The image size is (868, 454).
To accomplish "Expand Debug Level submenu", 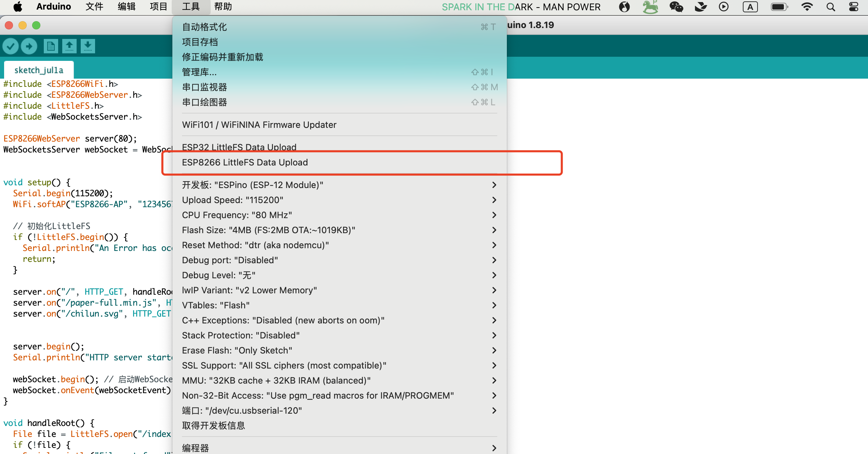I will (x=339, y=275).
